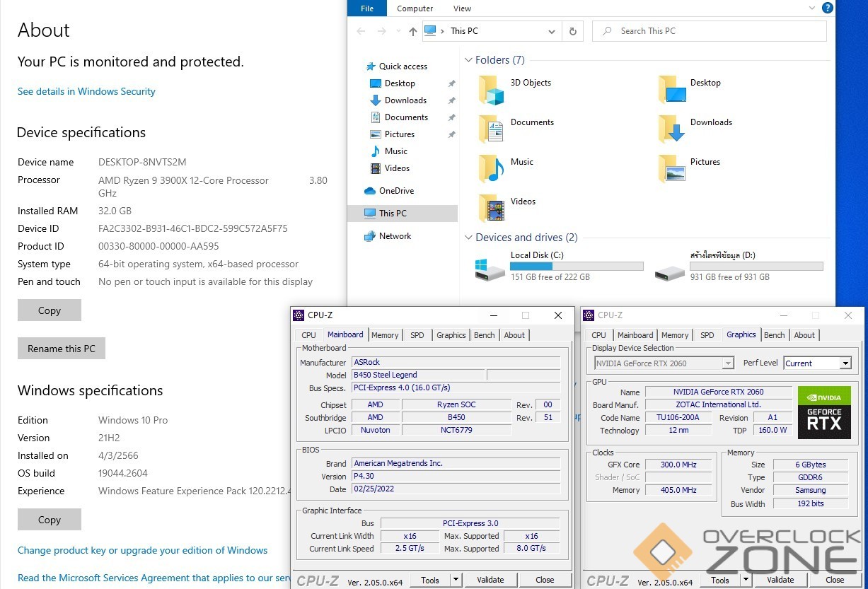This screenshot has width=868, height=589.
Task: Open About tab in Graphics CPU-Z window
Action: [x=804, y=335]
